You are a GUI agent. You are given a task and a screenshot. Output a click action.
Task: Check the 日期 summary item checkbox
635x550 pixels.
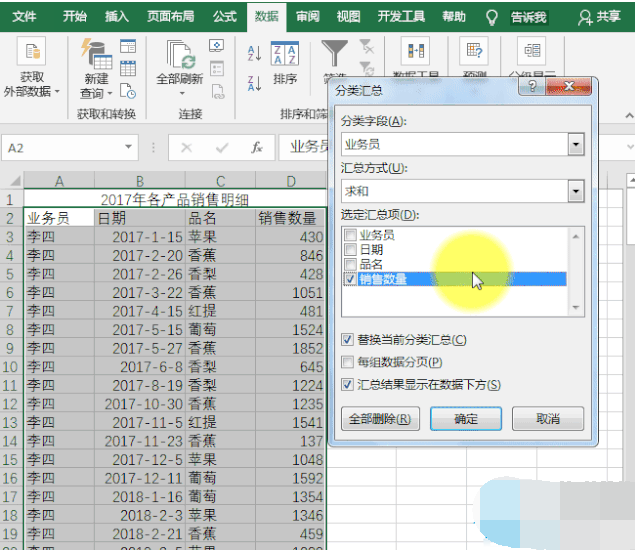coord(349,250)
